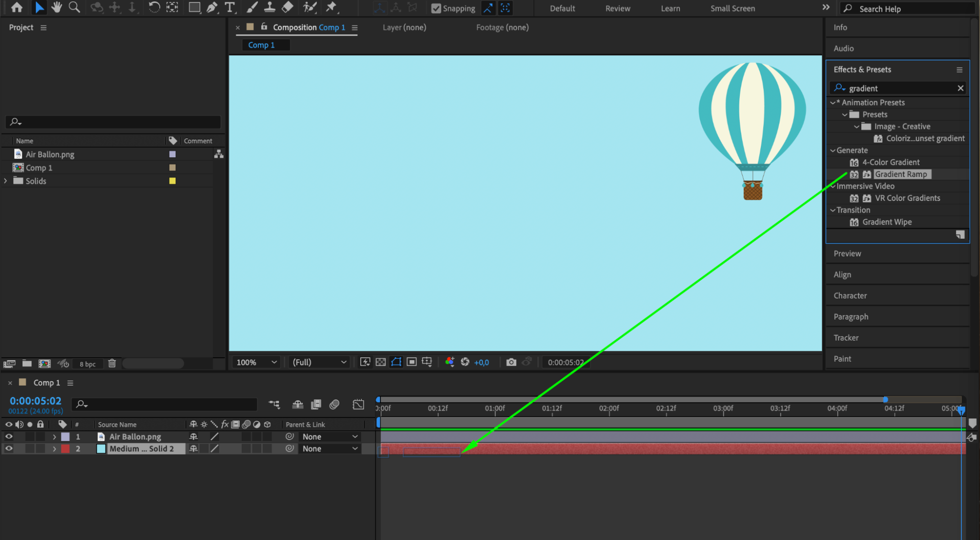Clear the gradient search field

[960, 88]
